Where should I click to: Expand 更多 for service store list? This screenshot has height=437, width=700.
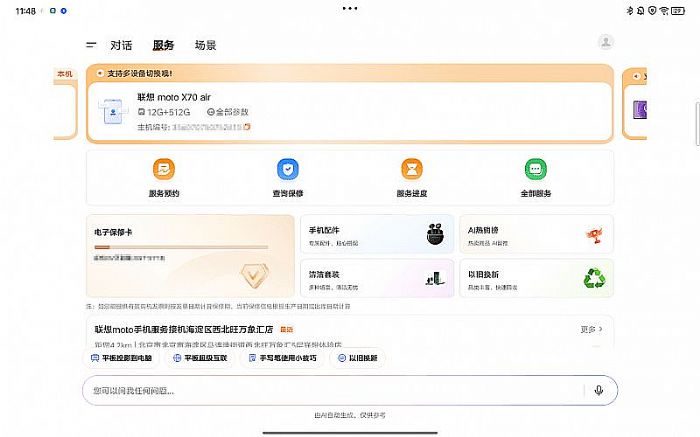[x=591, y=329]
